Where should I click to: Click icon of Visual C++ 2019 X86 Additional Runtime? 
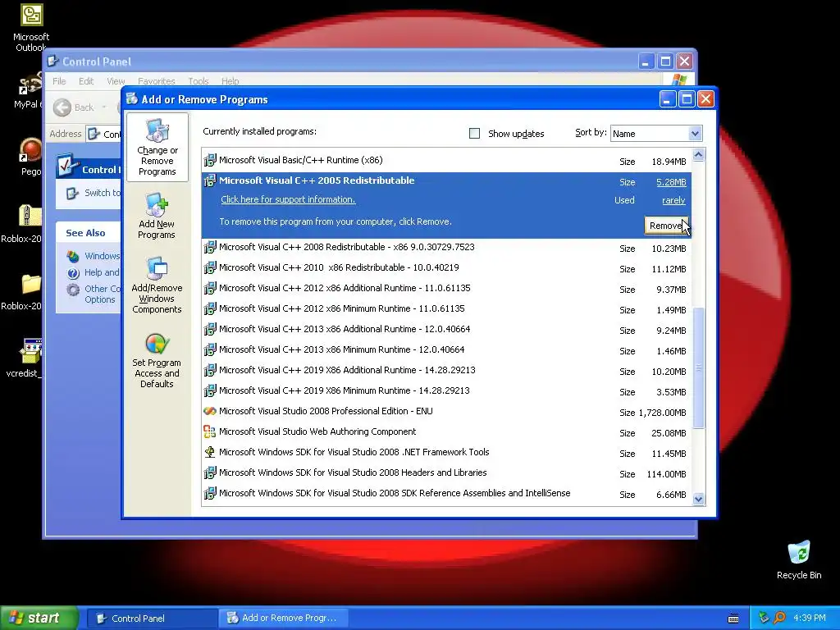click(x=210, y=370)
